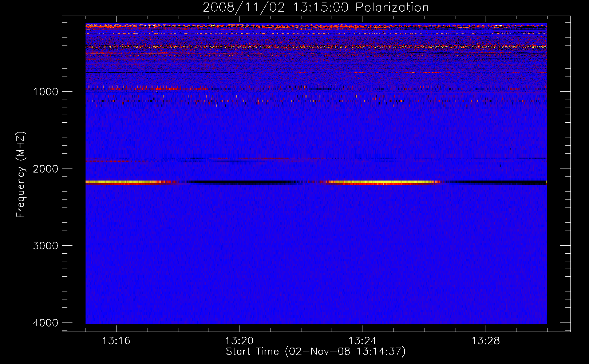Click the 13:20 time axis label
Screen dimensions: 589x364
click(x=239, y=341)
